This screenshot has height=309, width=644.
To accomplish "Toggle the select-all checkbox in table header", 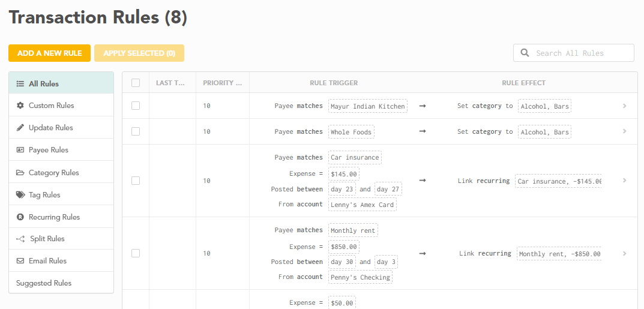I will pos(136,83).
